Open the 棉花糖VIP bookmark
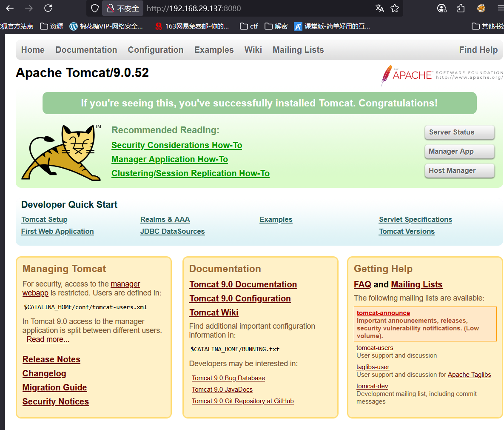504x430 pixels. (106, 26)
